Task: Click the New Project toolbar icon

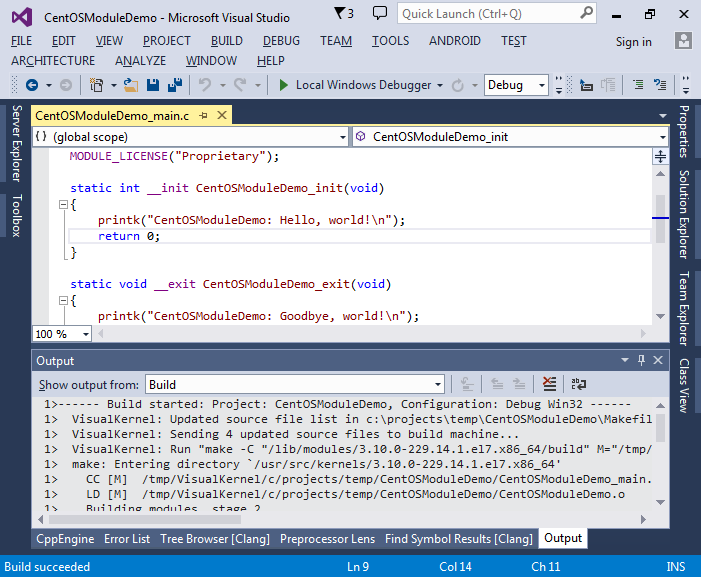Action: [96, 85]
